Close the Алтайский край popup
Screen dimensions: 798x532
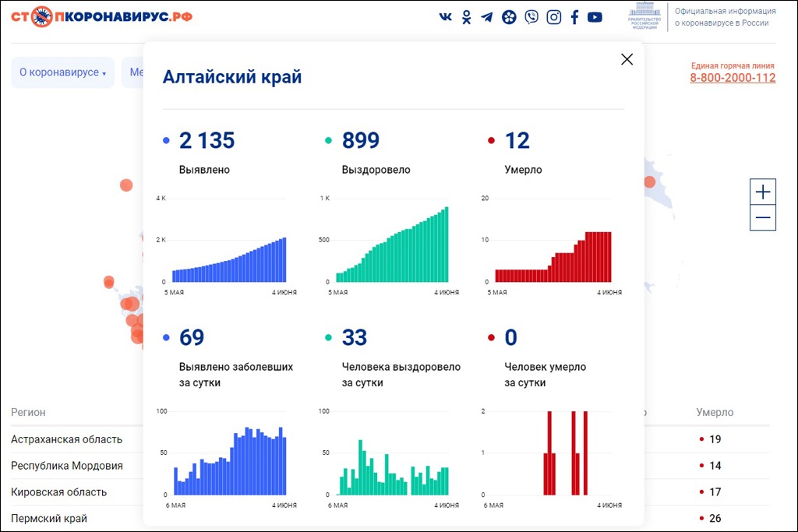[x=627, y=59]
